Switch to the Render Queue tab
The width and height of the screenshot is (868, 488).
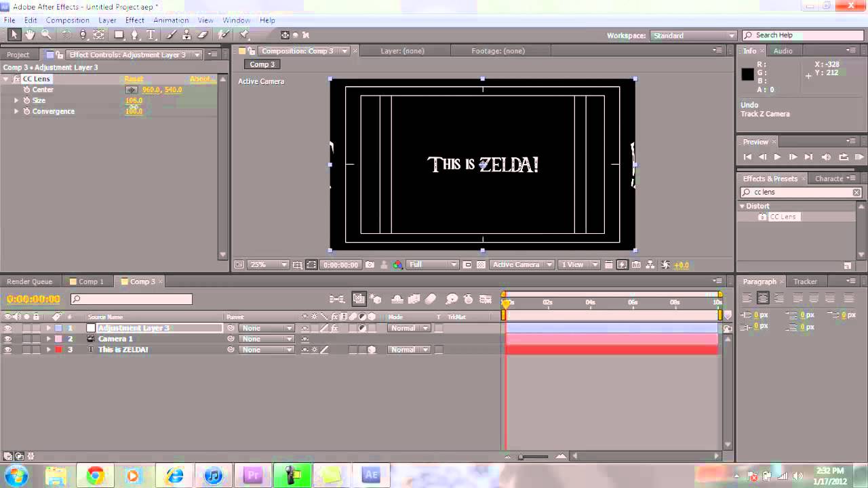30,281
